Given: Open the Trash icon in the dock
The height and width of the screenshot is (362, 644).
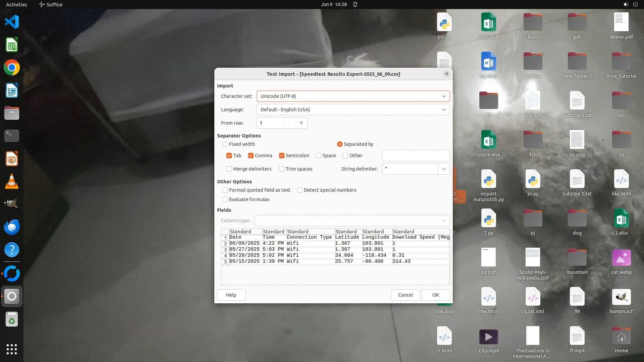Looking at the screenshot, I should pyautogui.click(x=12, y=319).
